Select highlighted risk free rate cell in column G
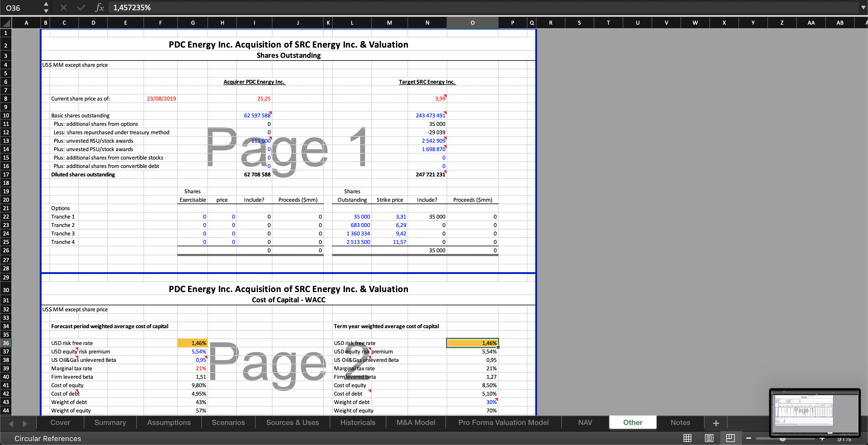 click(193, 343)
